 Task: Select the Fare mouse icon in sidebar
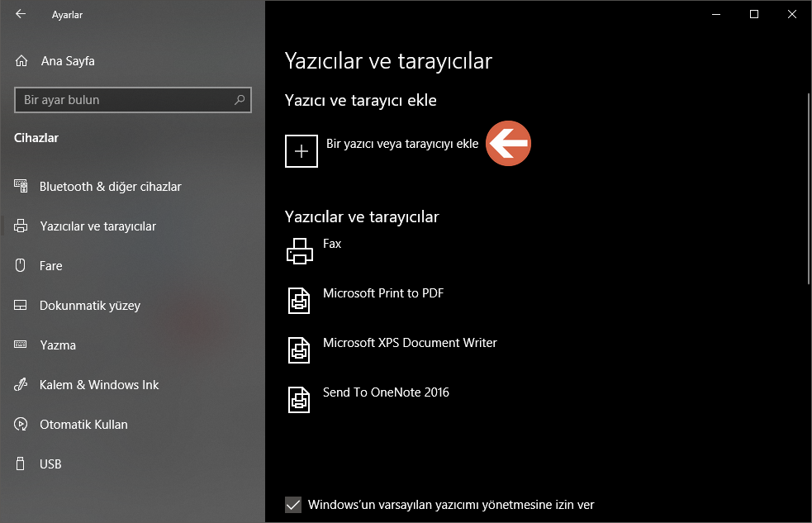click(20, 265)
